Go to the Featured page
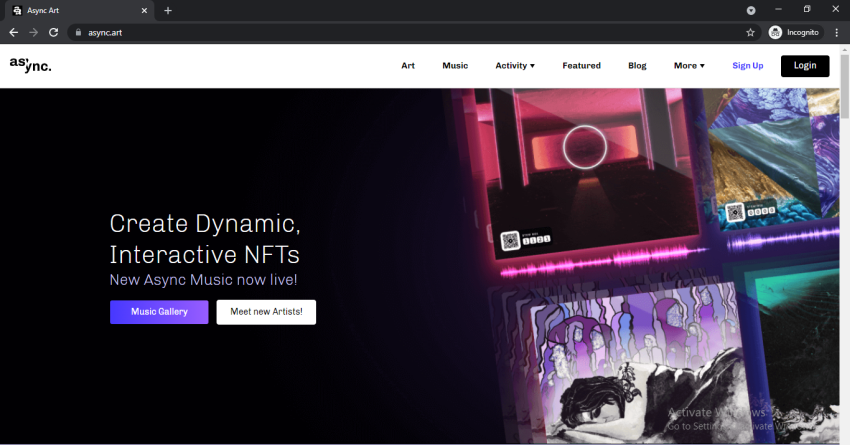This screenshot has width=850, height=445. click(x=581, y=66)
